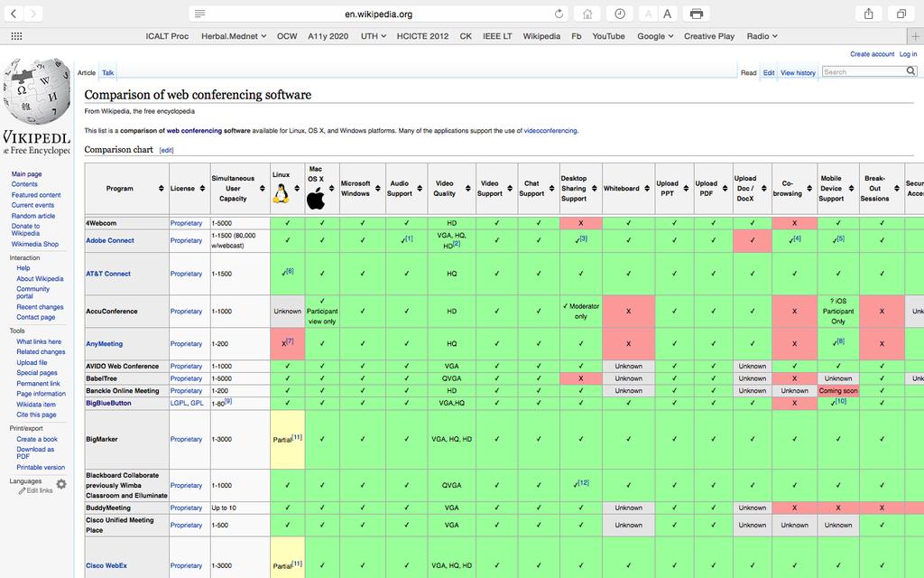Viewport: 924px width, 578px height.
Task: Click the AnyMeeting program link
Action: pos(105,344)
